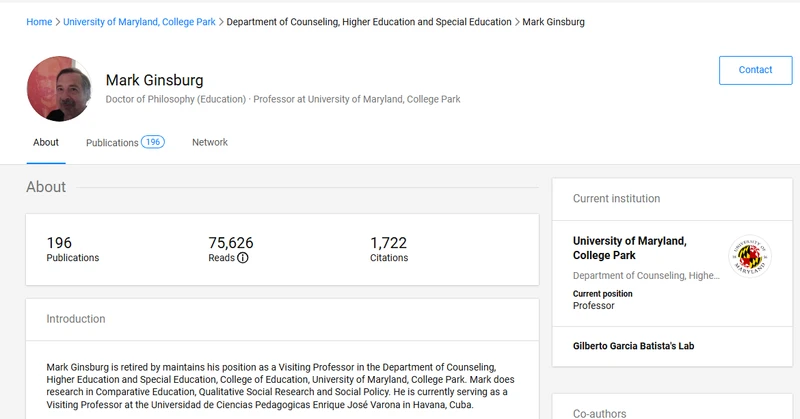
Task: Open the University of Maryland logo
Action: click(749, 256)
